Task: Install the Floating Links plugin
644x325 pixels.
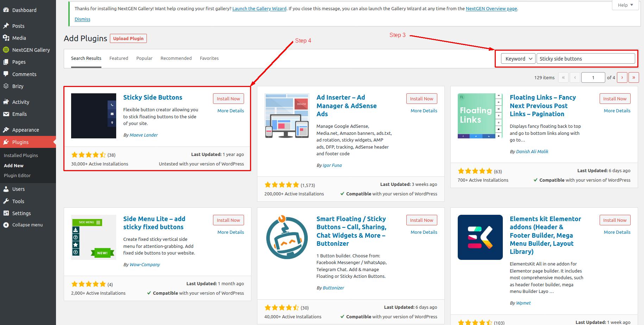Action: click(615, 99)
